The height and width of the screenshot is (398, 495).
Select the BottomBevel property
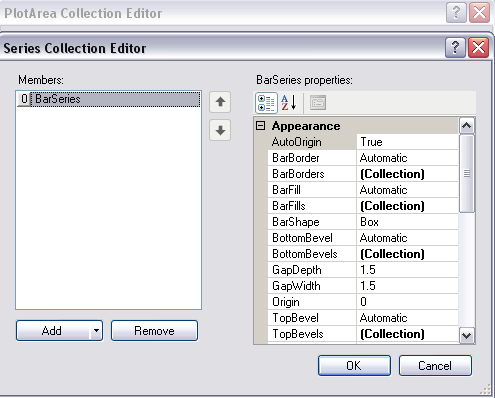coord(312,238)
